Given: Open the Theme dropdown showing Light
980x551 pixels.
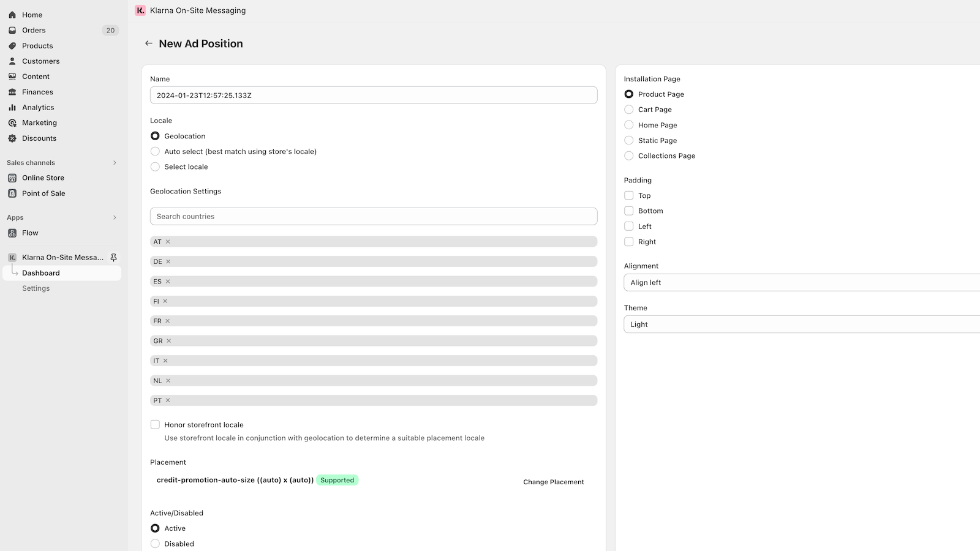Looking at the screenshot, I should [x=802, y=324].
